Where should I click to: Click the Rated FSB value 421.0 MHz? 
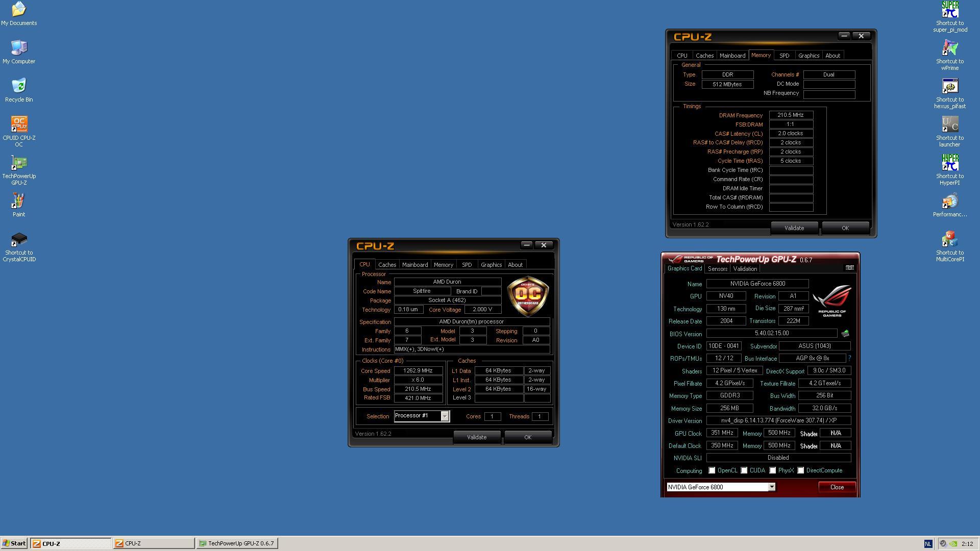tap(418, 398)
